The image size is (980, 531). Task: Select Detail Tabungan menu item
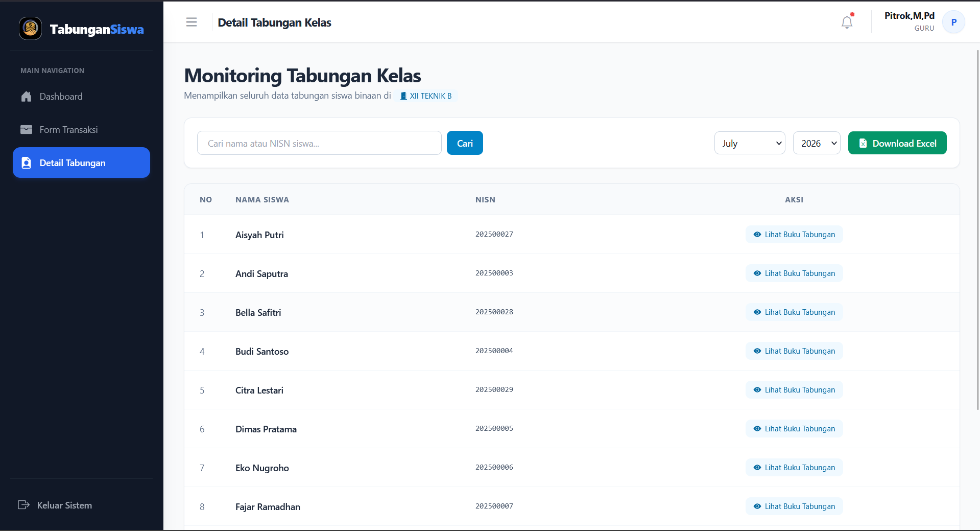point(81,163)
